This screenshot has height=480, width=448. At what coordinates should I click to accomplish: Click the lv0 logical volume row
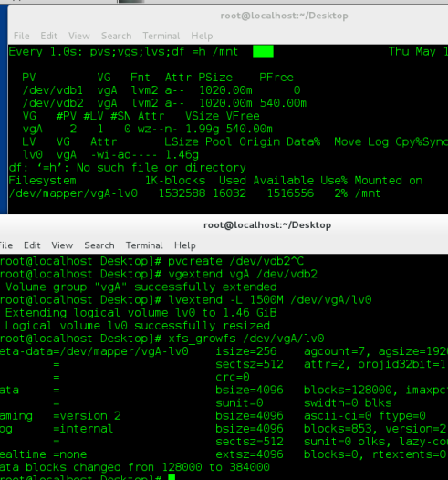pos(110,155)
